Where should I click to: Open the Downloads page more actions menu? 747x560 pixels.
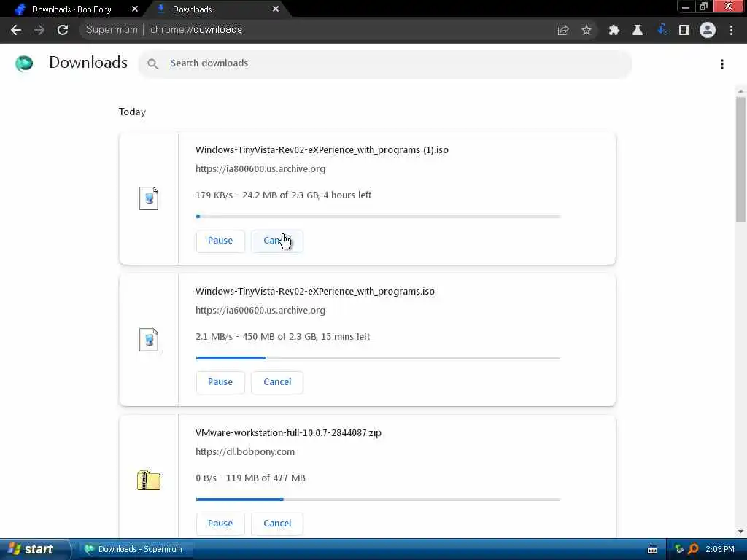(x=722, y=64)
